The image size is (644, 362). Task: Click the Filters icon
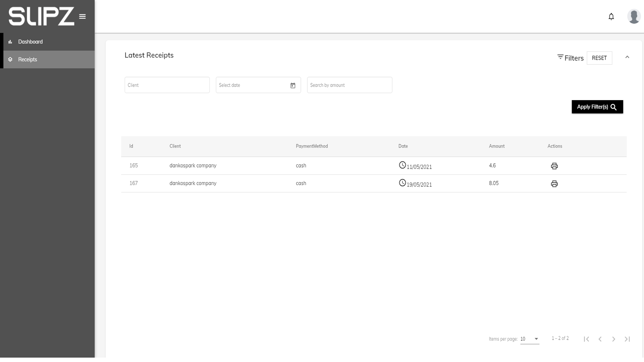click(560, 57)
